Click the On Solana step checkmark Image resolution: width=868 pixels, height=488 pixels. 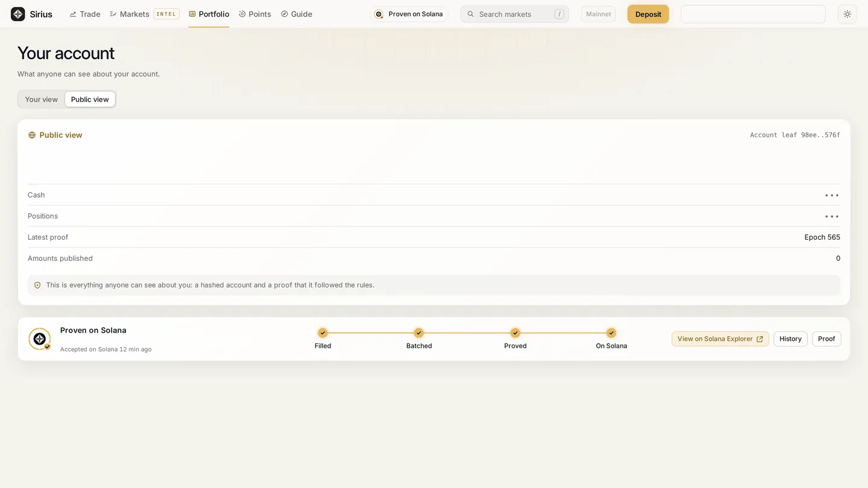(611, 333)
